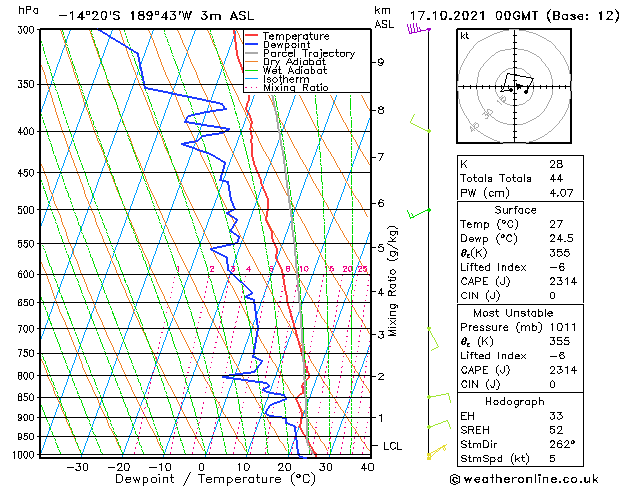Click the SREH value 52
Image resolution: width=629 pixels, height=486 pixels.
tap(556, 430)
